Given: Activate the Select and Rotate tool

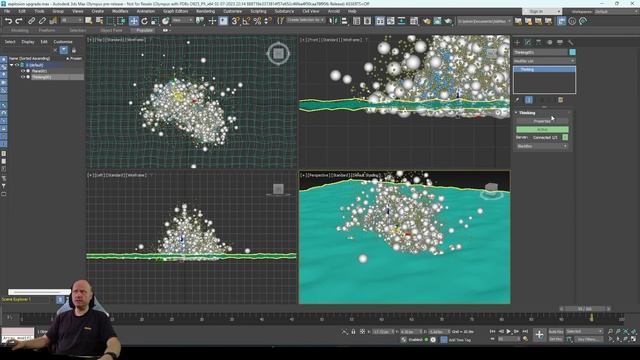Looking at the screenshot, I should point(144,21).
